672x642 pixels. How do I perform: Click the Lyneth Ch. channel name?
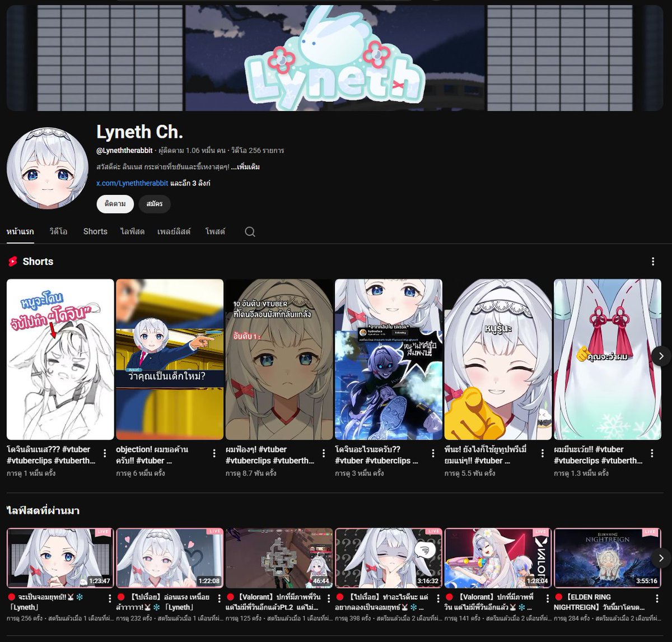pyautogui.click(x=140, y=132)
